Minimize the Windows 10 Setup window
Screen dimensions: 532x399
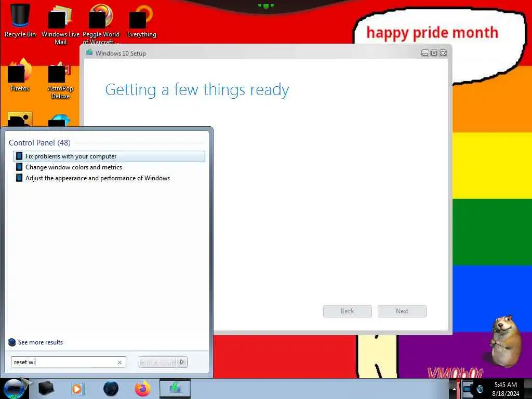tap(425, 54)
